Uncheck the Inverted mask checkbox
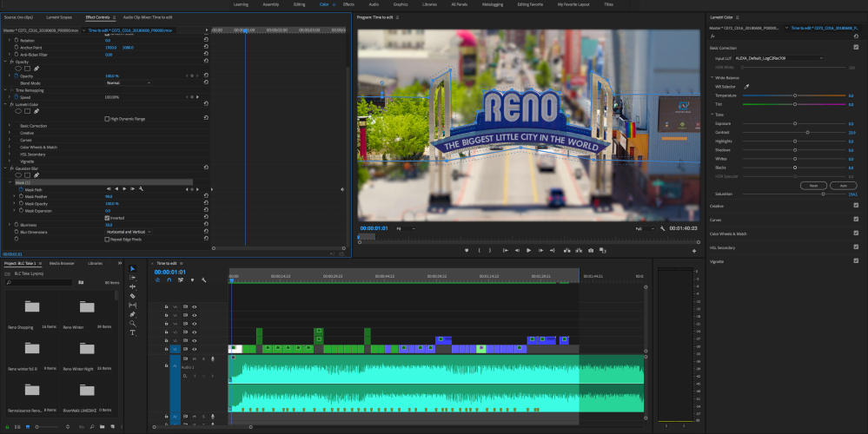 (x=107, y=217)
